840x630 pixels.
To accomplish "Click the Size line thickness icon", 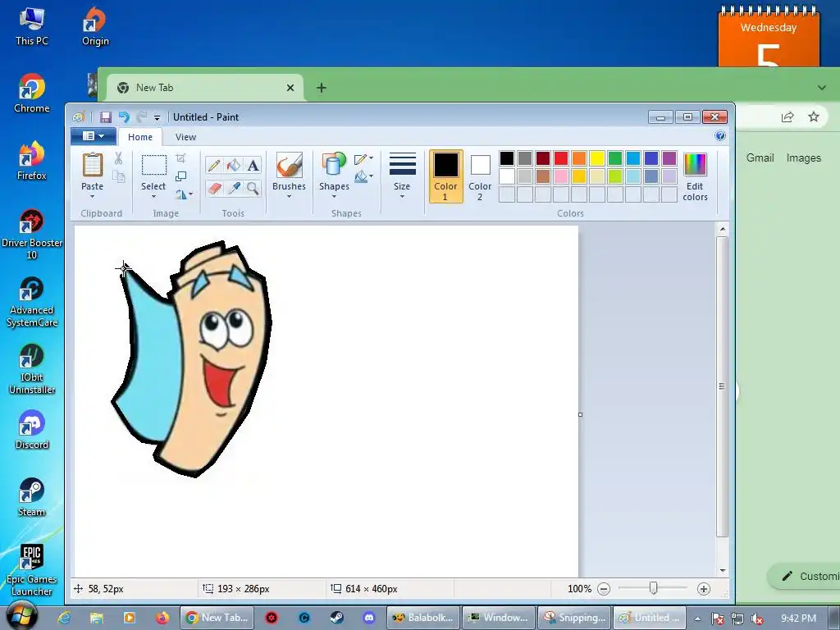I will (x=402, y=164).
